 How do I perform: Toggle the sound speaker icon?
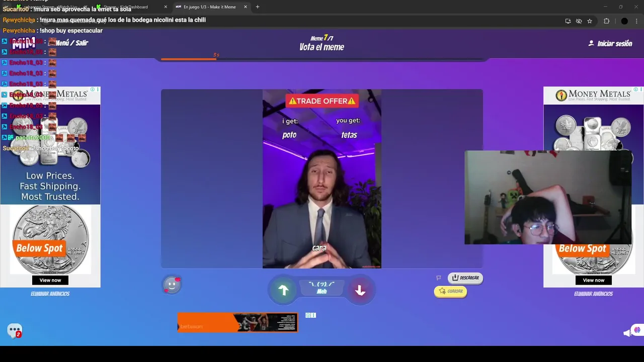click(627, 333)
